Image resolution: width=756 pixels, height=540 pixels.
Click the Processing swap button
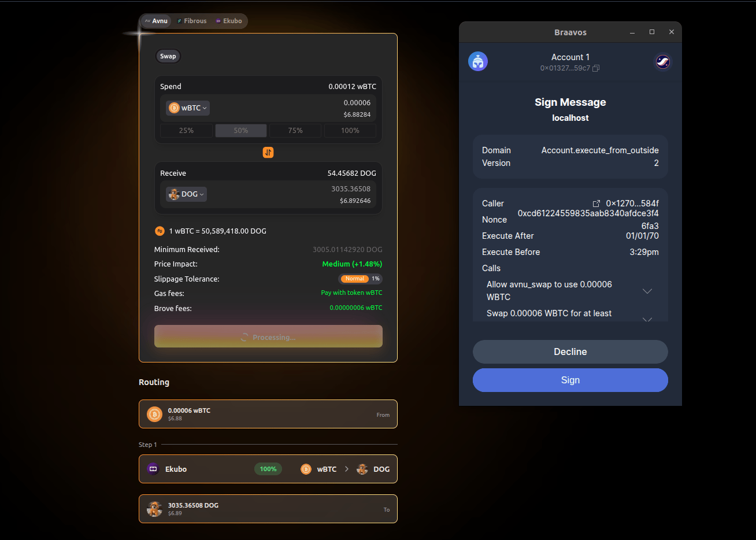(268, 336)
